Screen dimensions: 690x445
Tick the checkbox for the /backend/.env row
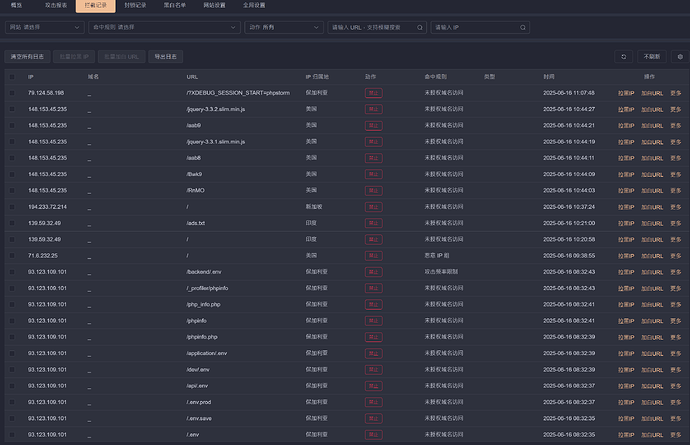[12, 272]
